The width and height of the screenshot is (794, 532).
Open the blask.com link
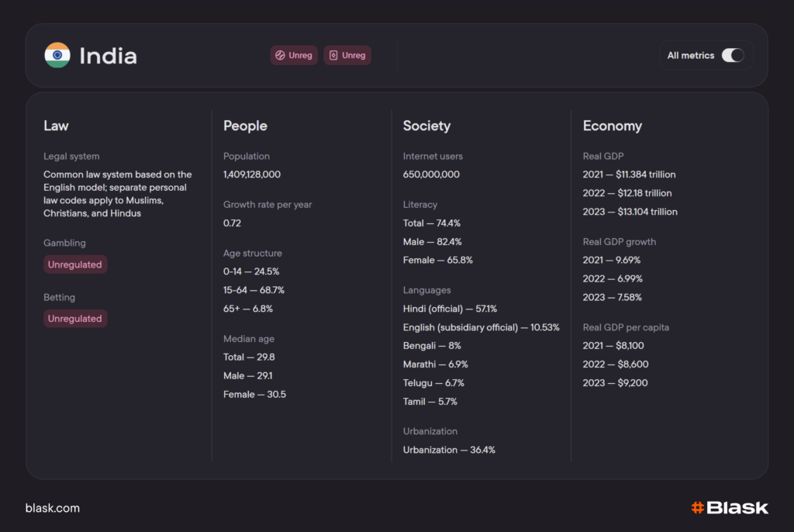coord(53,508)
